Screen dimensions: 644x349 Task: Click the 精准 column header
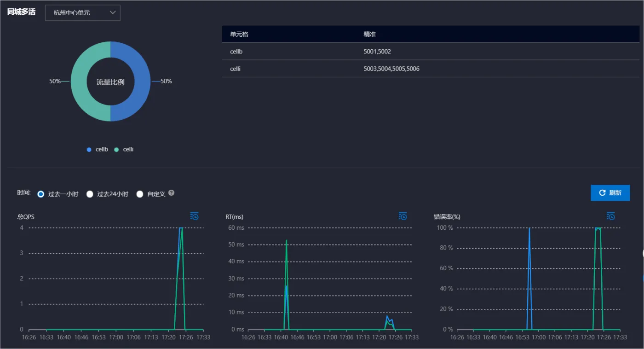(x=370, y=35)
